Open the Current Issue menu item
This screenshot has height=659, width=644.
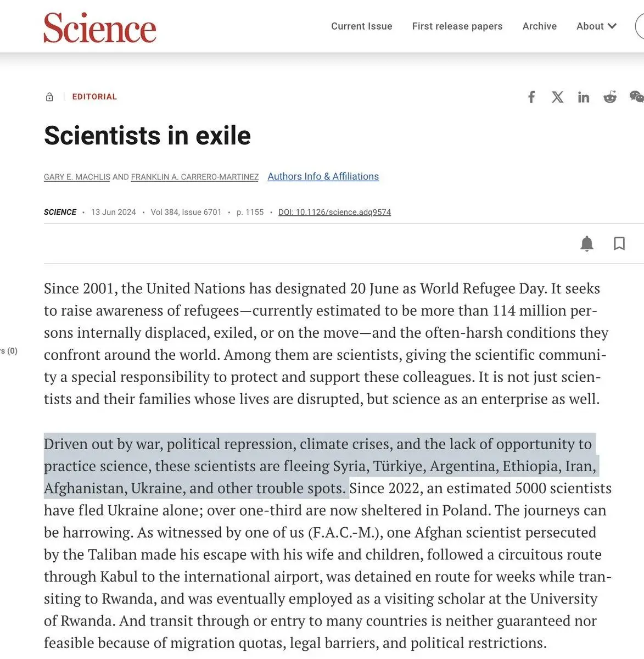[361, 26]
